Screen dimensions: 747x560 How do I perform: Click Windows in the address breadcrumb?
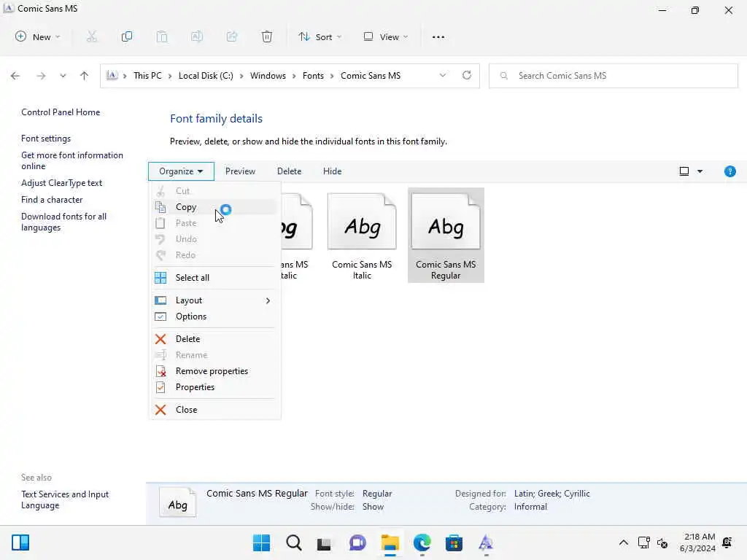point(268,76)
